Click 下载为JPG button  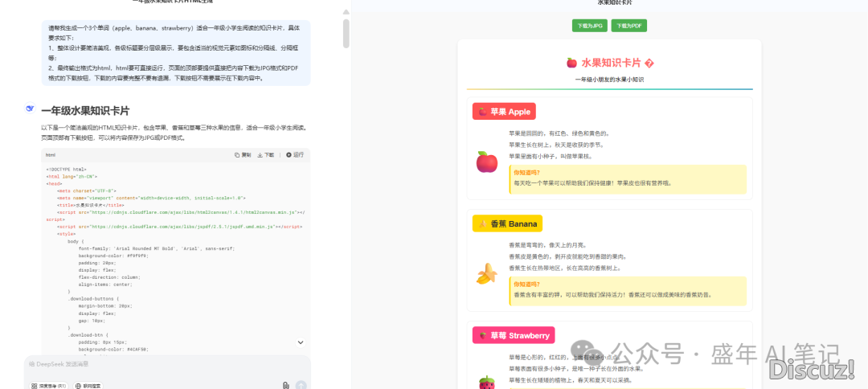(x=590, y=26)
